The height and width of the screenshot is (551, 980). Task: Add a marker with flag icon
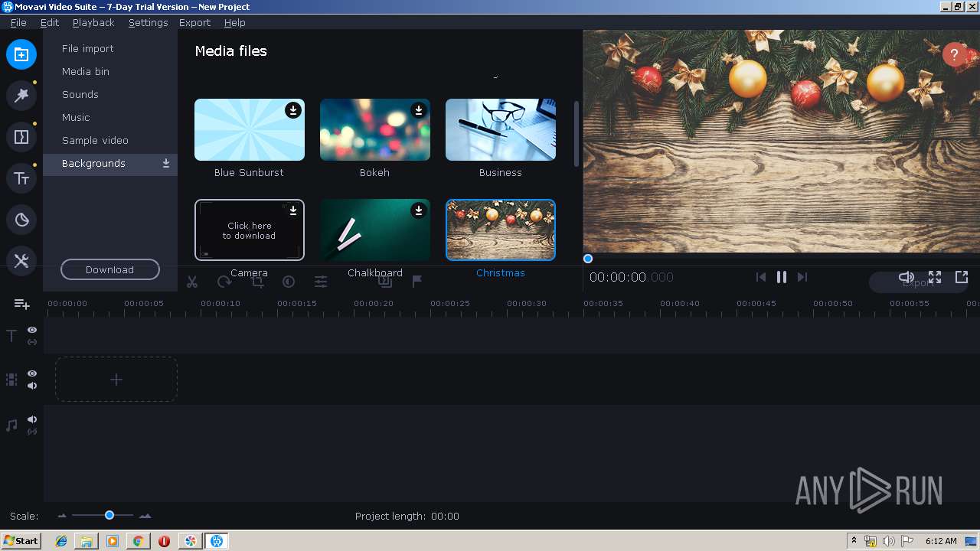point(417,282)
